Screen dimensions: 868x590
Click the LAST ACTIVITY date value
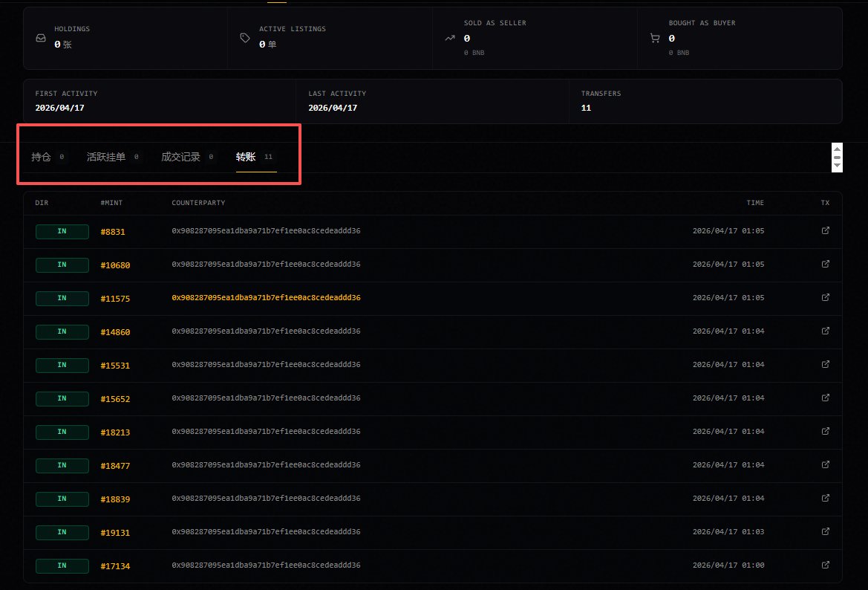[x=333, y=108]
